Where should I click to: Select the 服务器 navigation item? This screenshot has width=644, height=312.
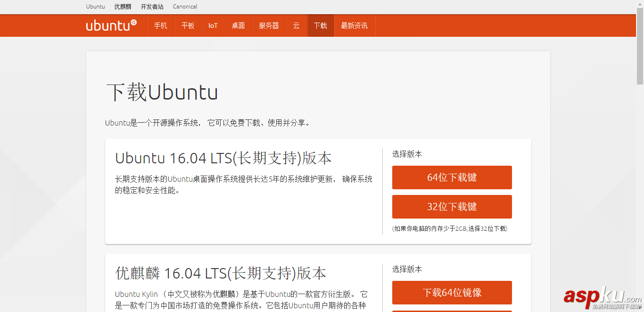click(269, 25)
